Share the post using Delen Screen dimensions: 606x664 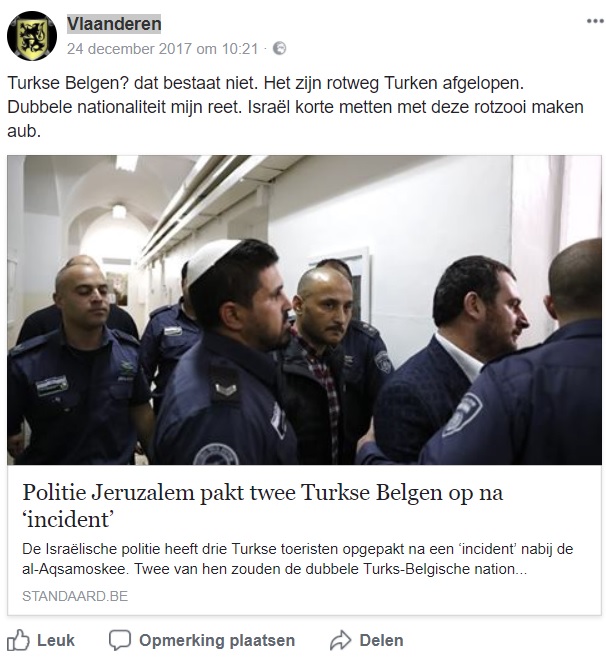click(x=381, y=640)
